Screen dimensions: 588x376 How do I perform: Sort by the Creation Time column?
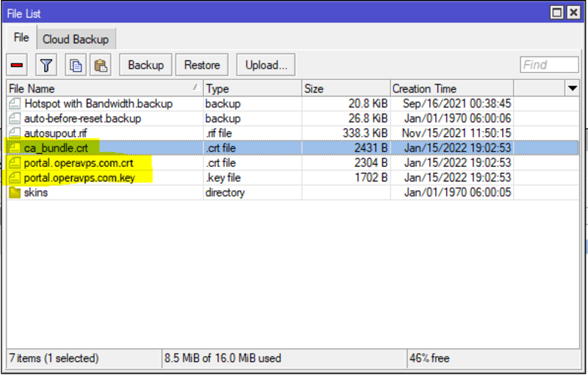(452, 88)
